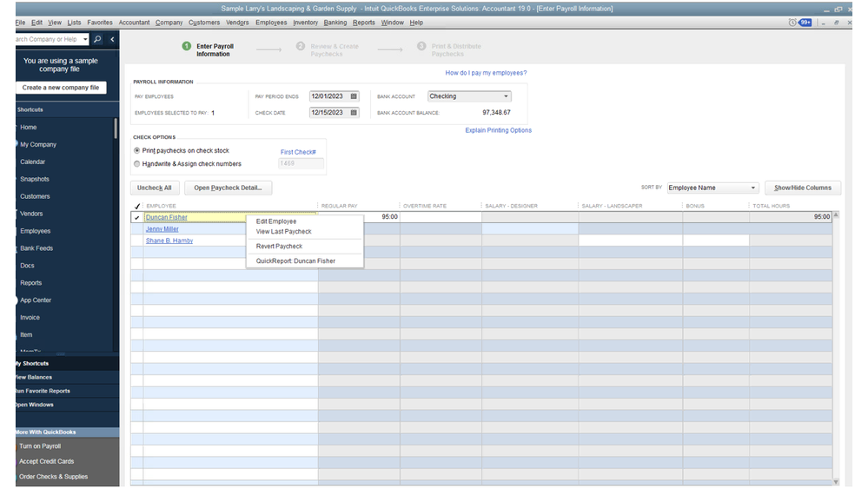Open Bank Feeds shortcut

click(36, 248)
